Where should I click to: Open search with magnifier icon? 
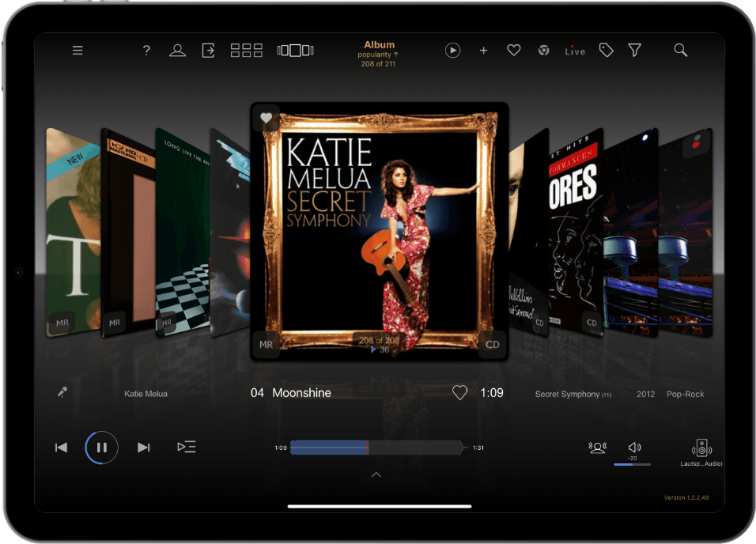pyautogui.click(x=680, y=50)
